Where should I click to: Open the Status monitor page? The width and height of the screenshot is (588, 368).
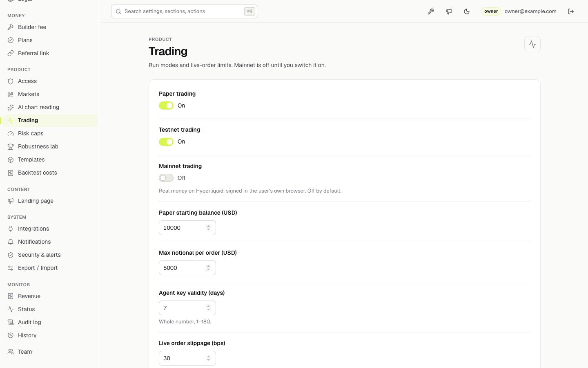click(x=50, y=309)
